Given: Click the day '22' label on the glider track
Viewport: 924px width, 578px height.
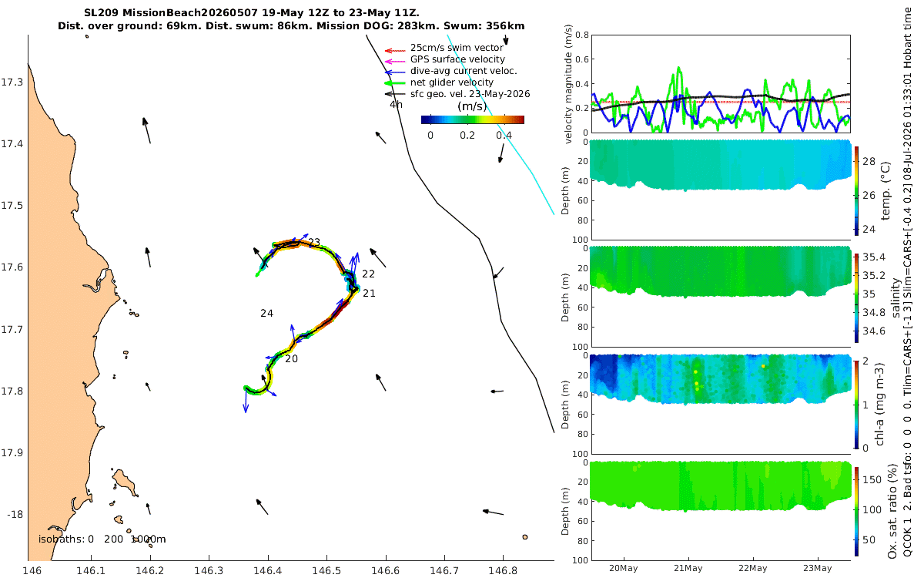Looking at the screenshot, I should pos(369,274).
